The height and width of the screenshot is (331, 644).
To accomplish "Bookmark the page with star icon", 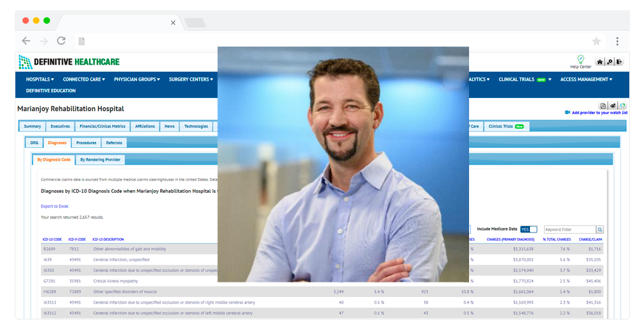I will point(597,41).
